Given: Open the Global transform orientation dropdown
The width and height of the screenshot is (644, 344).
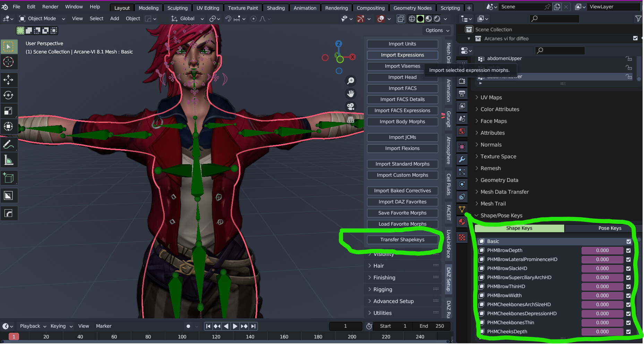Looking at the screenshot, I should 187,19.
